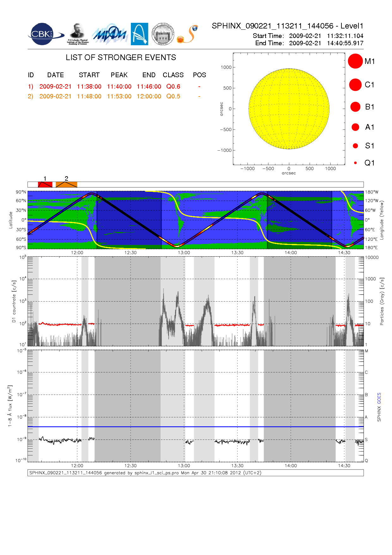Image resolution: width=392 pixels, height=555 pixels.
Task: Click the M1 red legend circle
Action: click(355, 61)
